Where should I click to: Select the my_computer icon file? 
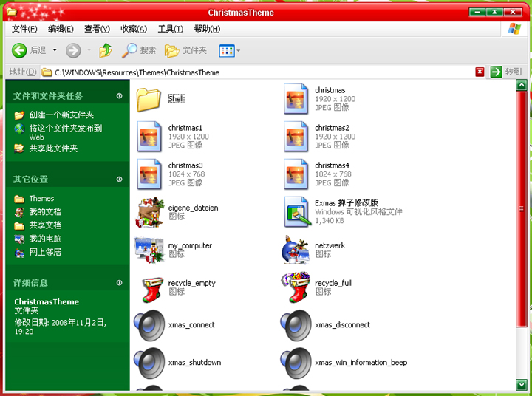point(149,250)
